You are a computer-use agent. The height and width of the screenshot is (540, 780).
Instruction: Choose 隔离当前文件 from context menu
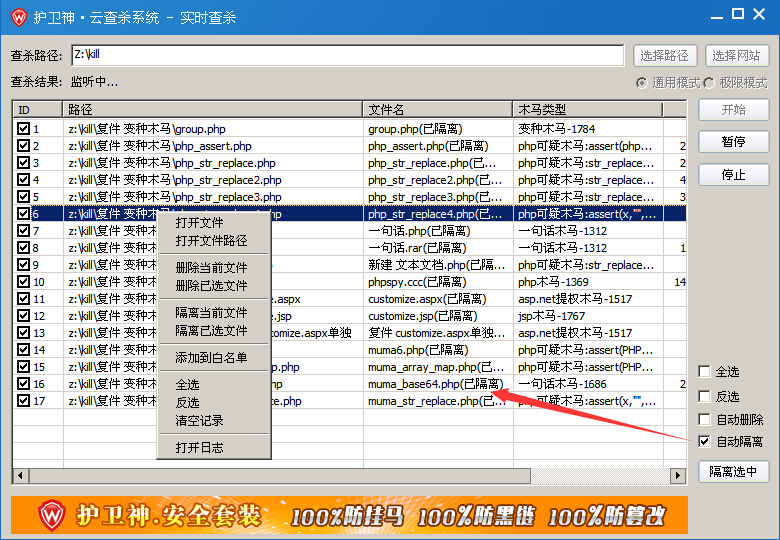coord(211,313)
